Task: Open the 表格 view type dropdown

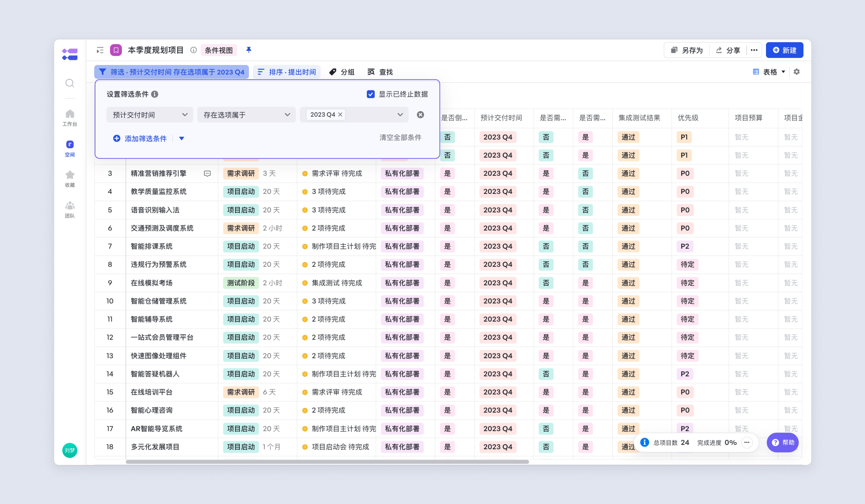Action: (x=769, y=72)
